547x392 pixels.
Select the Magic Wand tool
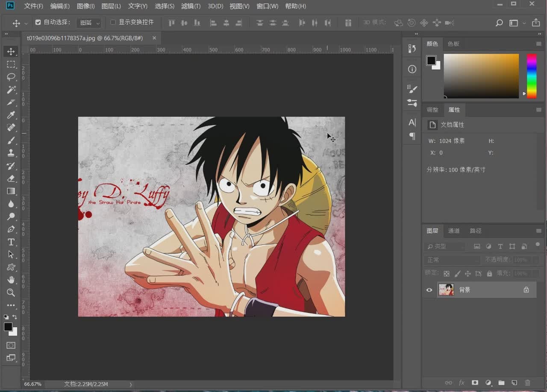pyautogui.click(x=11, y=90)
